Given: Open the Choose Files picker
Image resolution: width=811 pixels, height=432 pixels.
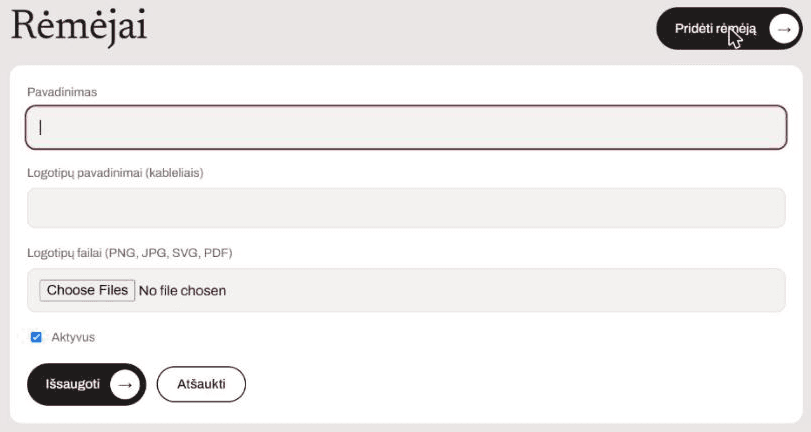Looking at the screenshot, I should (87, 290).
